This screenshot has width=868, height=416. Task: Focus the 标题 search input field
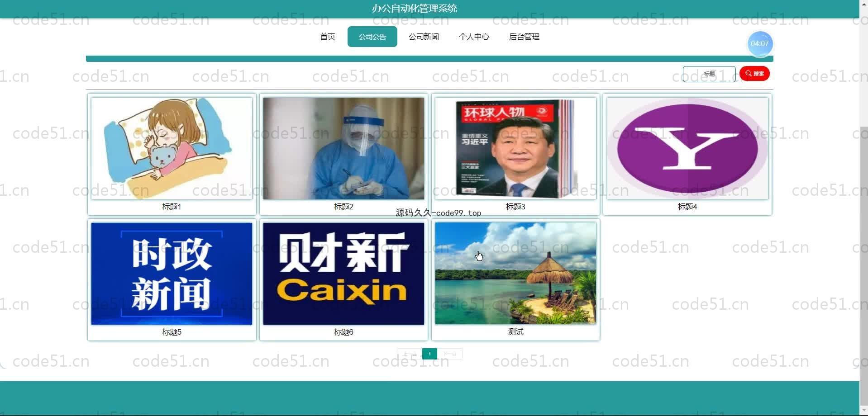tap(709, 74)
